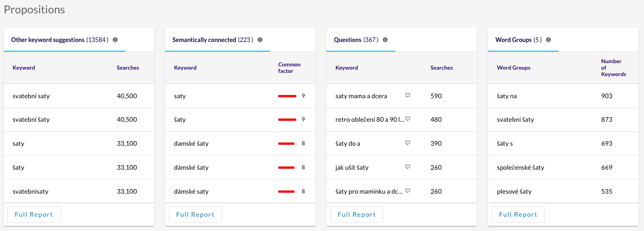Select word group šaty s
This screenshot has width=644, height=231.
click(505, 143)
